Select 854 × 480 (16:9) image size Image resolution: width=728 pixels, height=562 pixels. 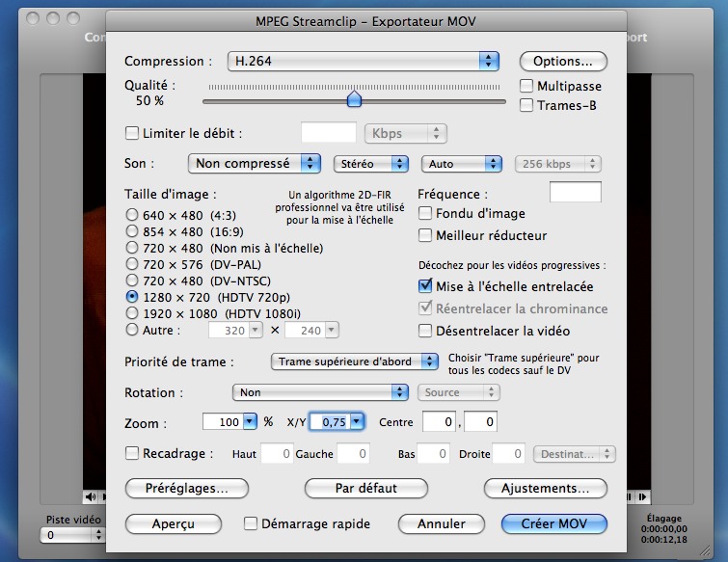(132, 230)
